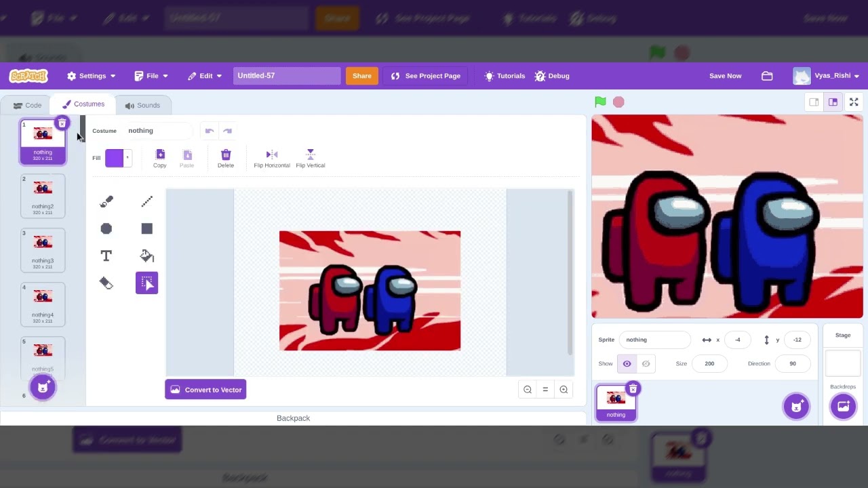Redo costume edit
868x488 pixels.
pos(228,131)
